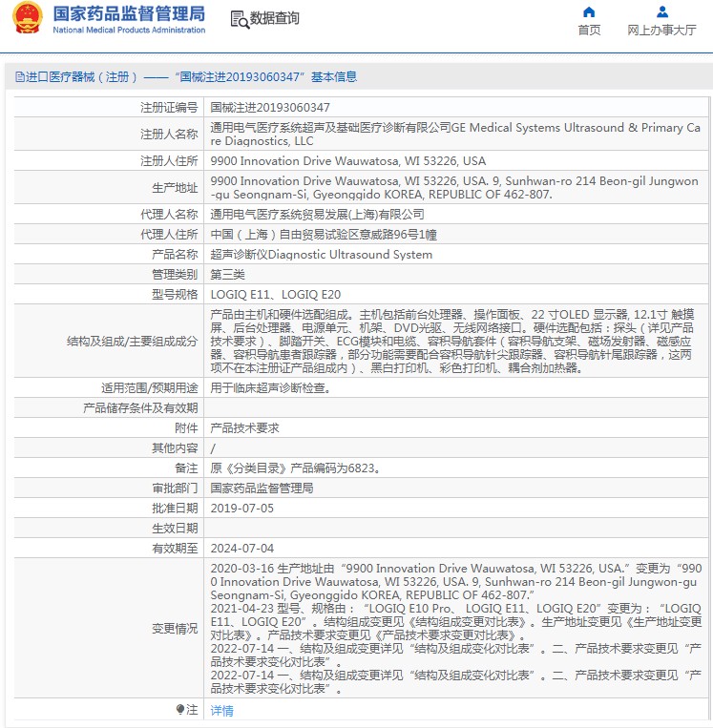The height and width of the screenshot is (728, 713).
Task: Click the 变更情况 row label
Action: [175, 629]
